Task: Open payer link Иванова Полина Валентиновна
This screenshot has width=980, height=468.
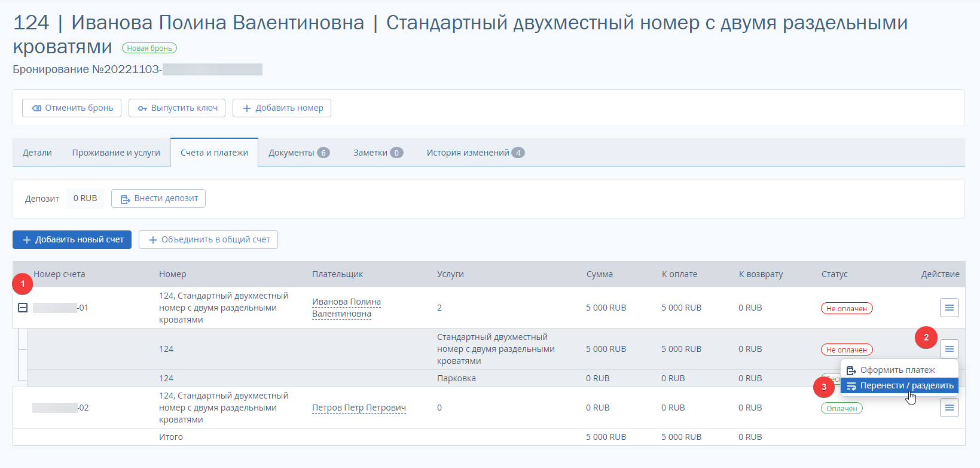Action: pyautogui.click(x=346, y=308)
